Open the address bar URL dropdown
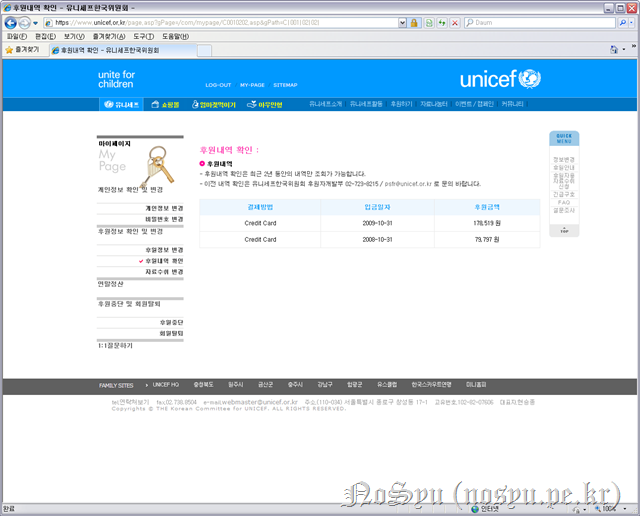The height and width of the screenshot is (516, 640). tap(402, 22)
